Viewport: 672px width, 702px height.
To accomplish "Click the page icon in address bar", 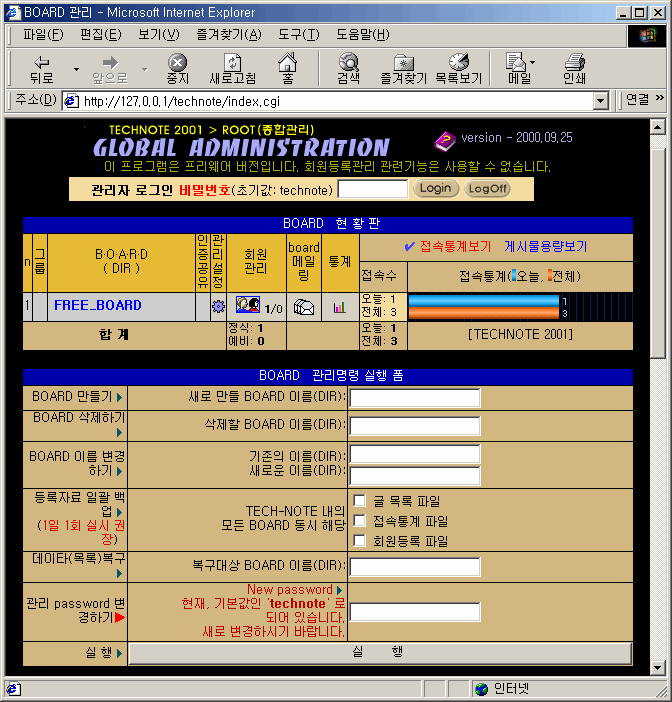I will tap(71, 101).
